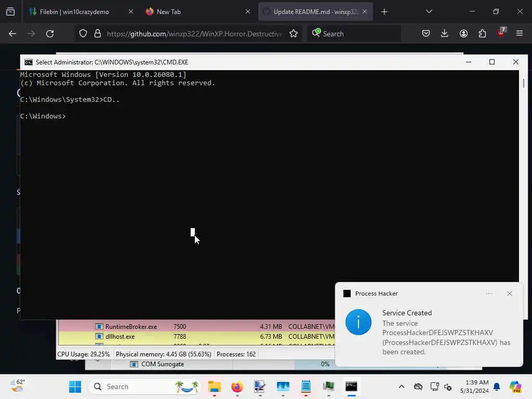Screen dimensions: 532x399
Task: Open the Firefox hamburger application menu
Action: [520, 34]
